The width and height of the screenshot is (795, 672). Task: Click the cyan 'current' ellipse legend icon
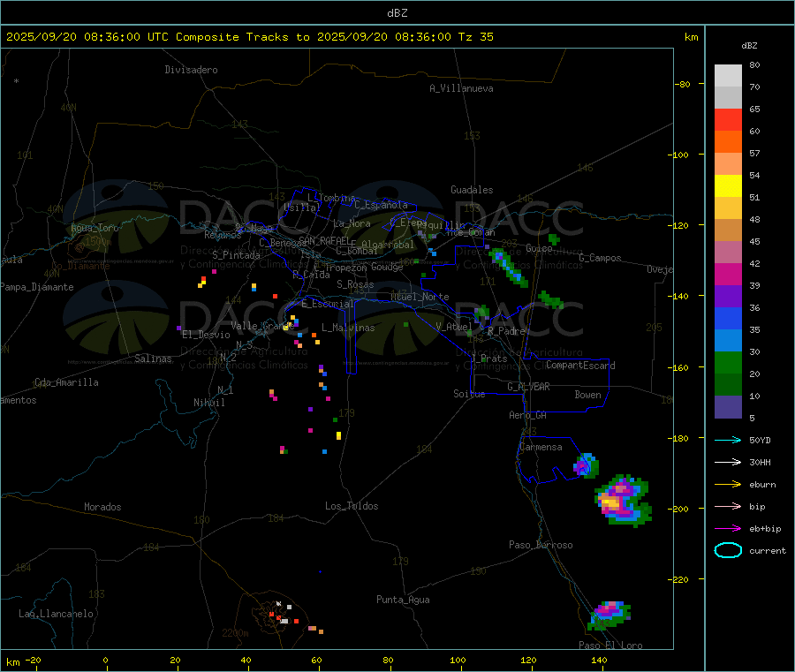pos(728,550)
